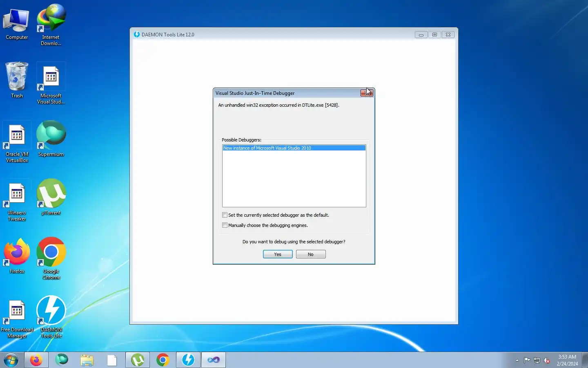Image resolution: width=588 pixels, height=368 pixels.
Task: Check Manually choose the debugging engines
Action: (225, 225)
